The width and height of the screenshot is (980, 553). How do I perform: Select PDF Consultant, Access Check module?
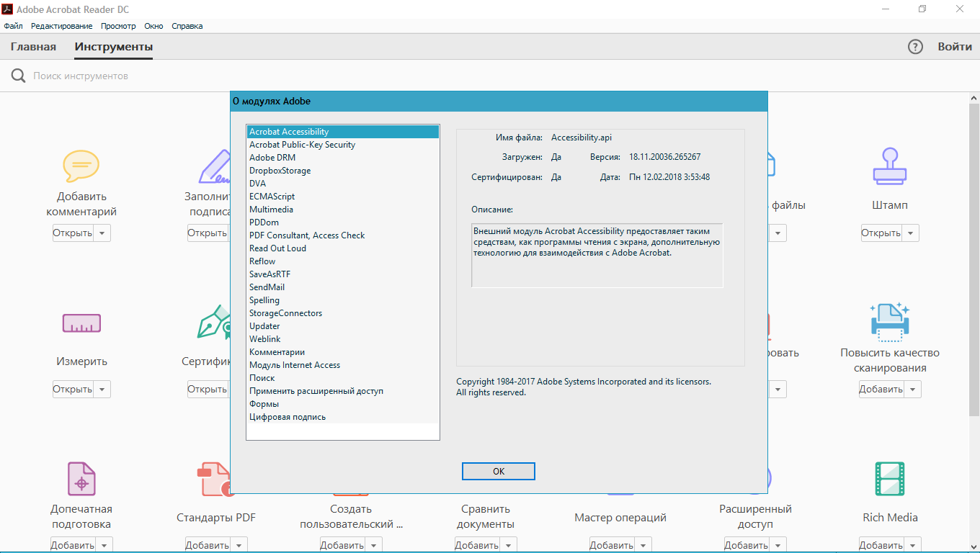click(343, 235)
